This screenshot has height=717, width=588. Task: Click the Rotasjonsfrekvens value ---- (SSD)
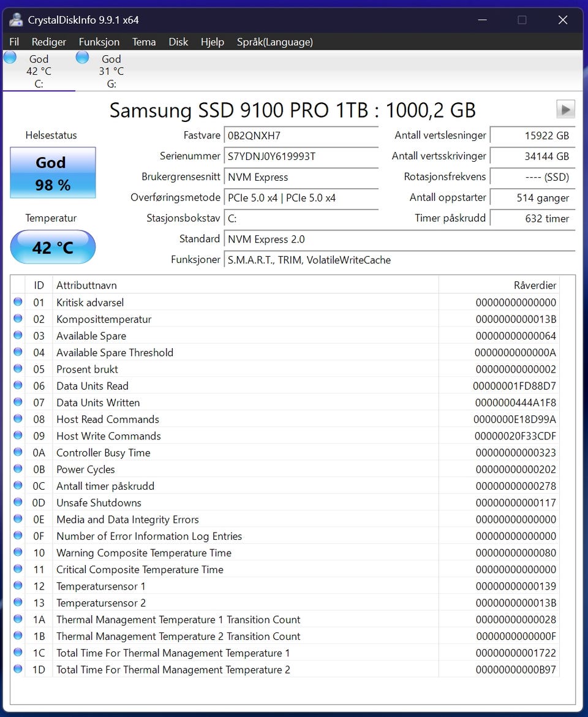pos(532,177)
